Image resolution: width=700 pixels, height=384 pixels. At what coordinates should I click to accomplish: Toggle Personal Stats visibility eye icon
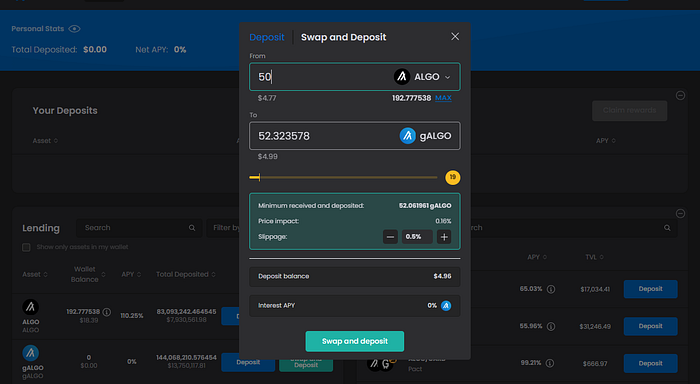pyautogui.click(x=75, y=29)
